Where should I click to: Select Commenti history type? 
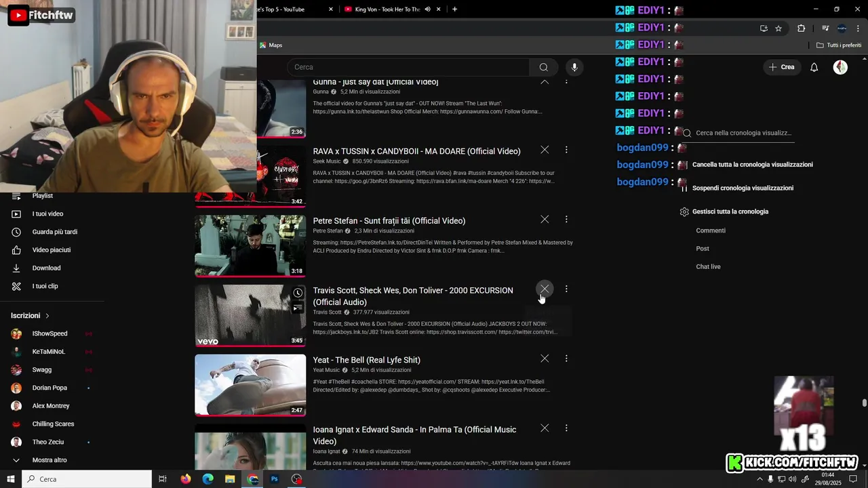click(x=711, y=230)
